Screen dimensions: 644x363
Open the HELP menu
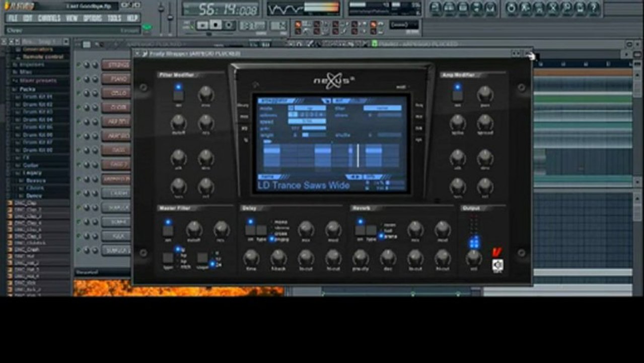(x=132, y=18)
